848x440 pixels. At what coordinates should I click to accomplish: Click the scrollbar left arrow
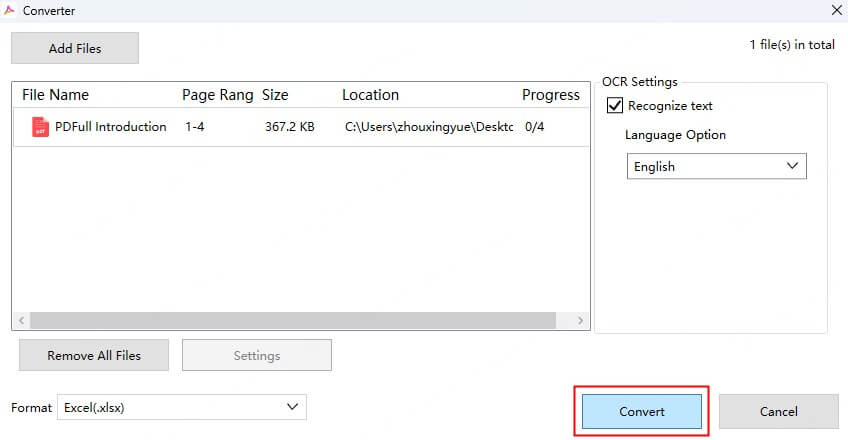pos(20,320)
